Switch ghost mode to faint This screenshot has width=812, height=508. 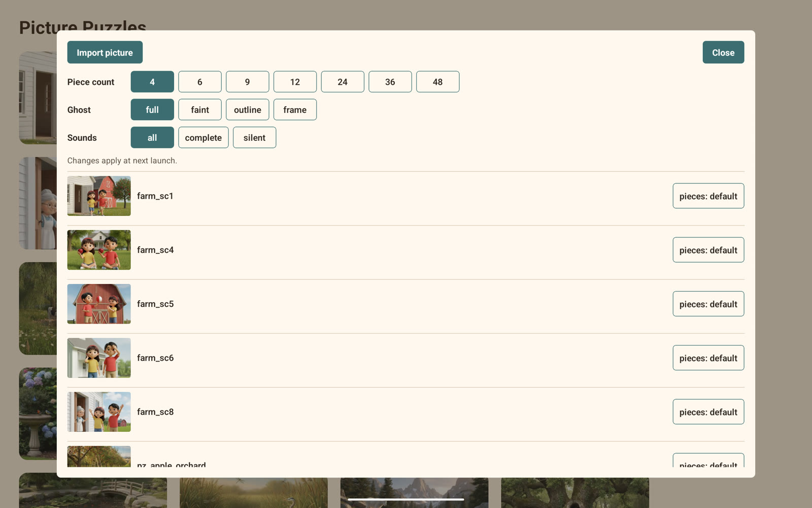click(200, 110)
